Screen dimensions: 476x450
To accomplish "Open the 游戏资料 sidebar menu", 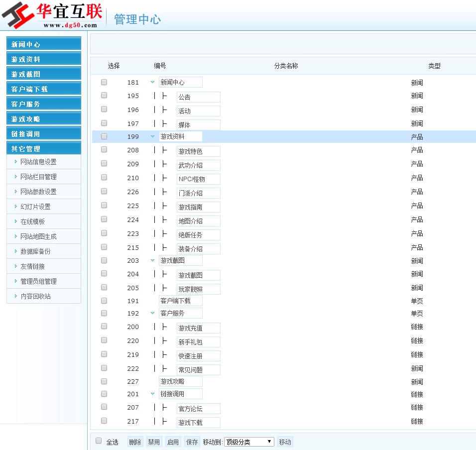I will [x=44, y=58].
